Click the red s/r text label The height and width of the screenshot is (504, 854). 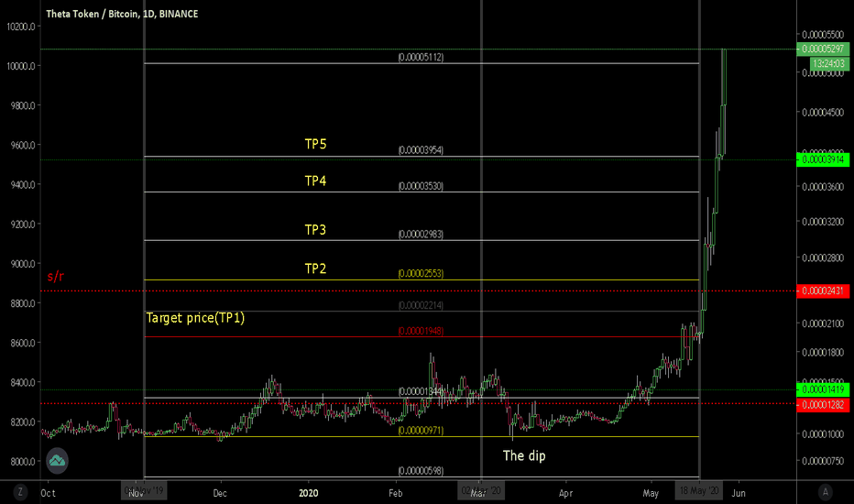[56, 277]
